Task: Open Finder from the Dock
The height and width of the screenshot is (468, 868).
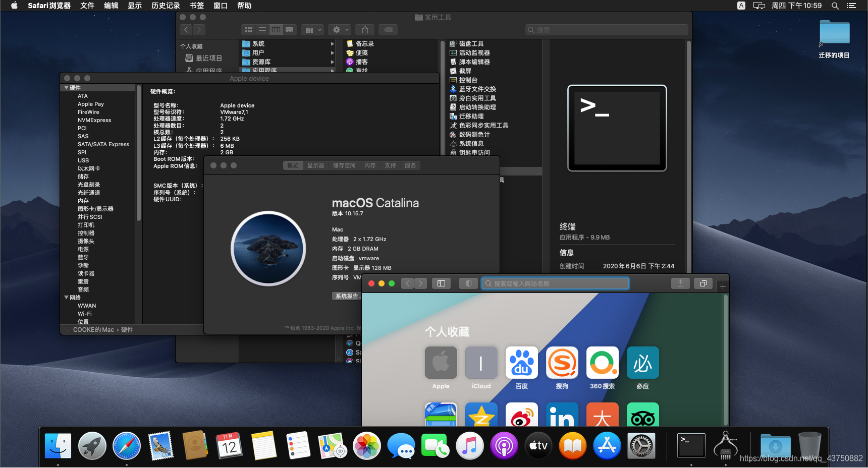Action: pyautogui.click(x=58, y=446)
